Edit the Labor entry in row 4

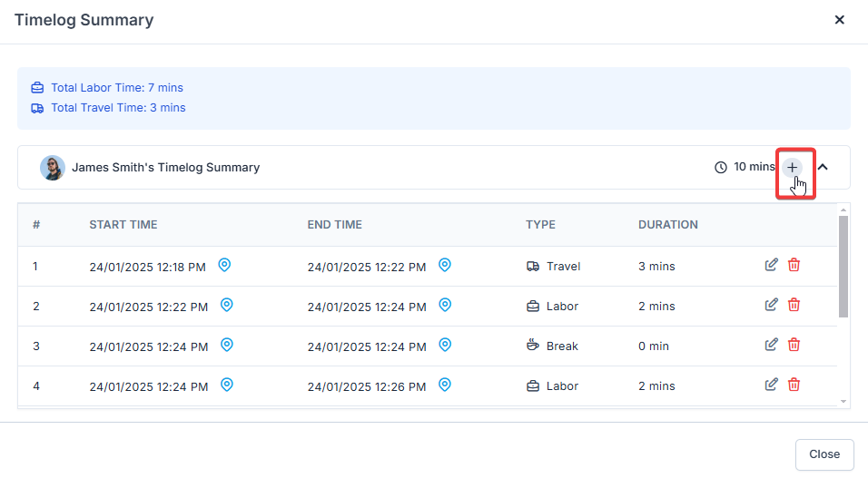click(x=772, y=385)
